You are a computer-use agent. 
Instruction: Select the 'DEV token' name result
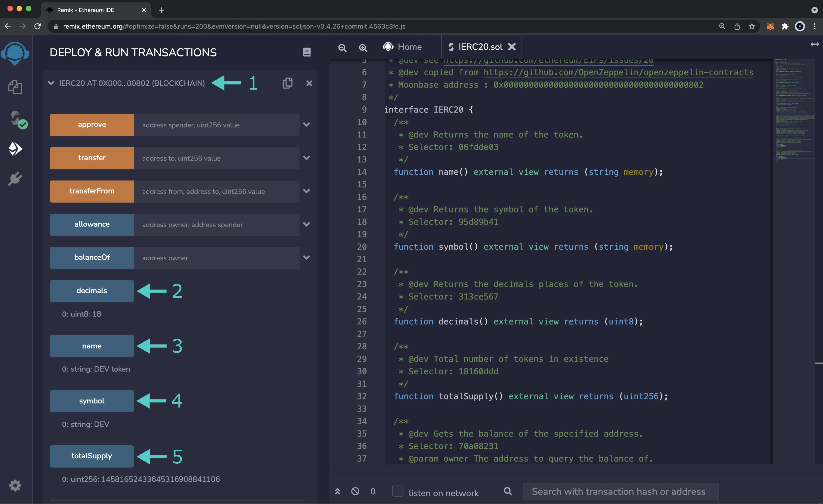point(112,369)
